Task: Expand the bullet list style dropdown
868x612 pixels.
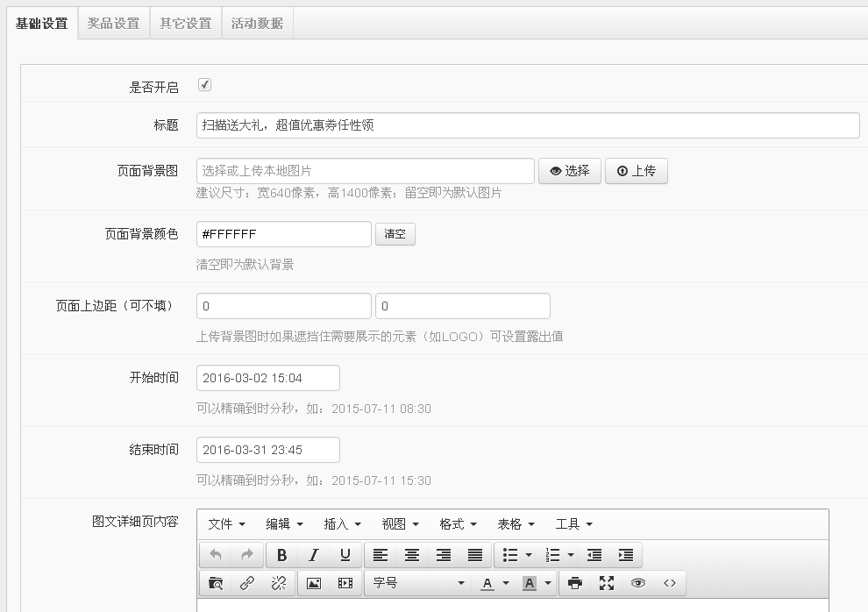Action: tap(529, 554)
